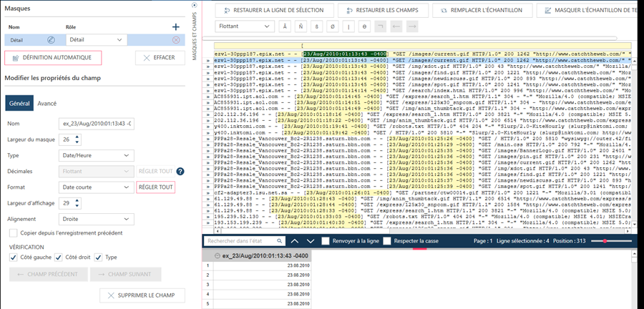Click the edit pencil icon beside Détail

pyautogui.click(x=51, y=40)
